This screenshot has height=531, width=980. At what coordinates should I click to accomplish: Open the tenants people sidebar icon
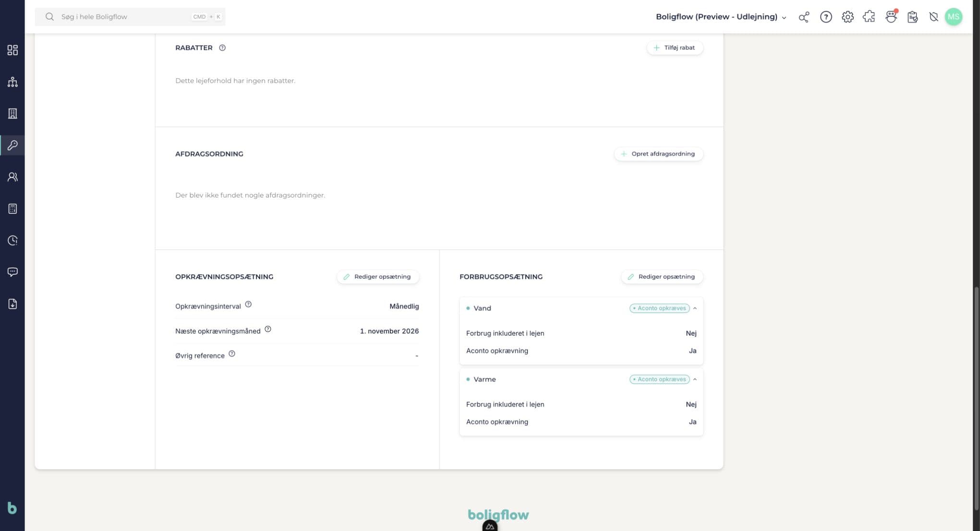pyautogui.click(x=12, y=177)
